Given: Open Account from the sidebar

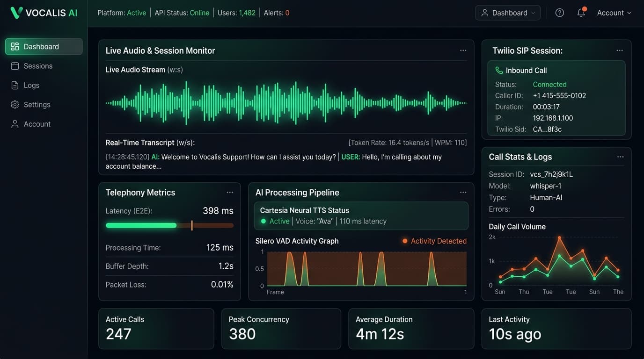Looking at the screenshot, I should [x=44, y=124].
